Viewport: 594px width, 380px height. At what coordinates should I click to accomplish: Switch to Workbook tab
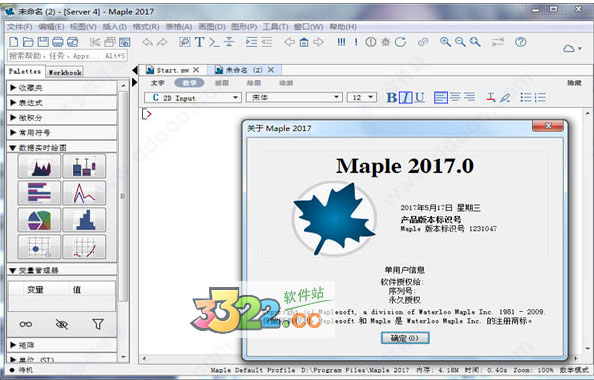(65, 72)
